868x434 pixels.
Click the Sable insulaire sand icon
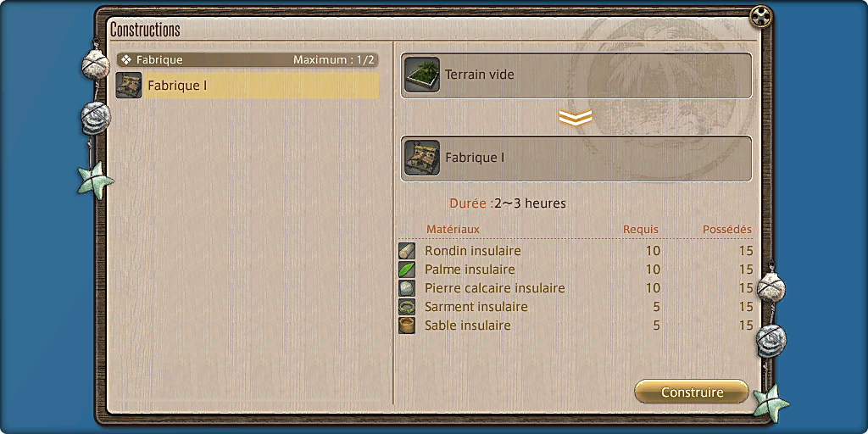click(x=407, y=325)
